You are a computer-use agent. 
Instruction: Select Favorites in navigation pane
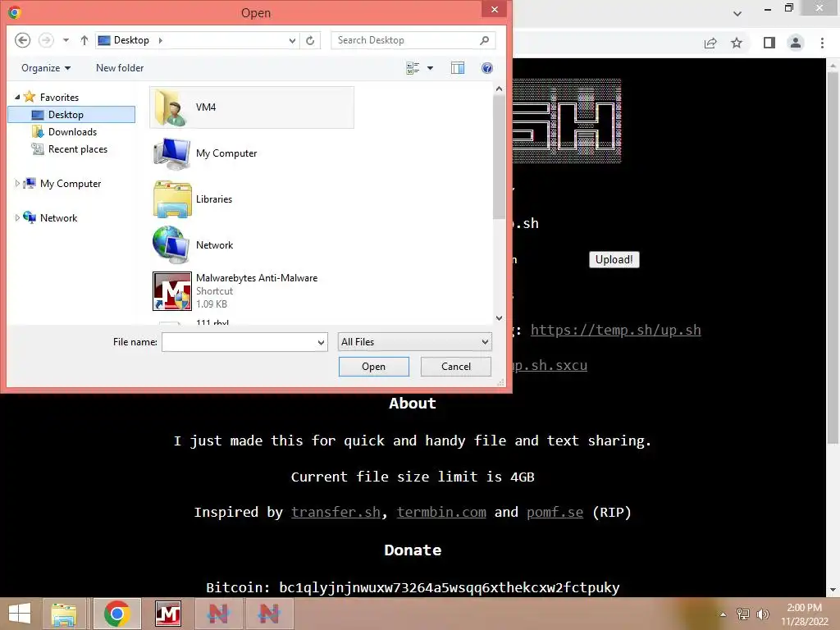(x=59, y=97)
